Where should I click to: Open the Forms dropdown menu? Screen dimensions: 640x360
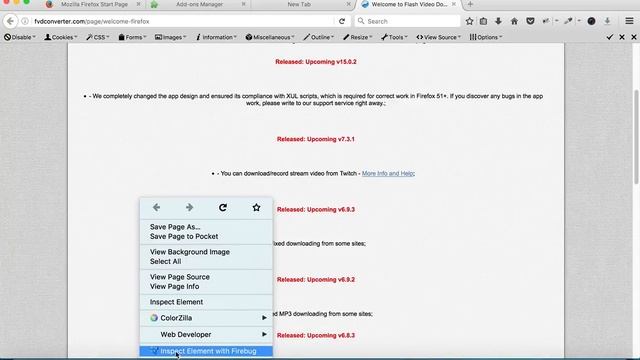(x=132, y=37)
